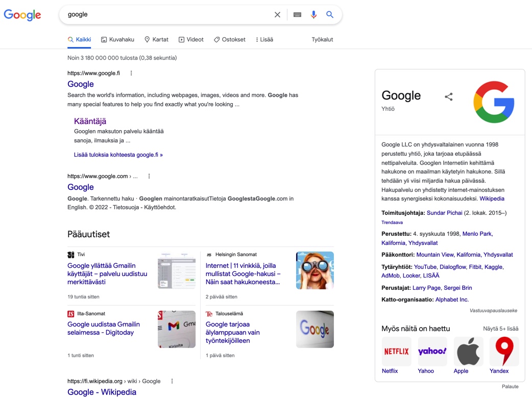Share the Google knowledge panel
This screenshot has height=397, width=532.
(448, 96)
